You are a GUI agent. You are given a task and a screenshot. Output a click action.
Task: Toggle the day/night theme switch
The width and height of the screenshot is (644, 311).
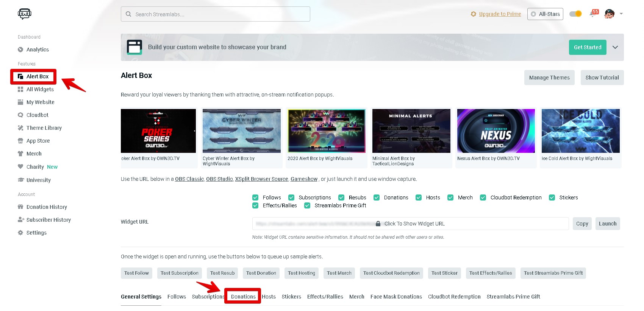click(x=576, y=14)
